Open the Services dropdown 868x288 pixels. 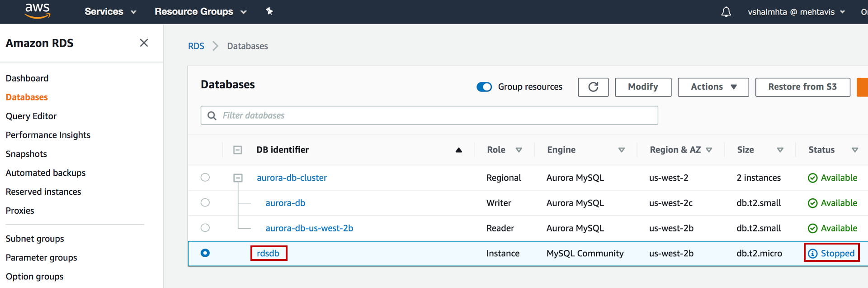coord(110,12)
